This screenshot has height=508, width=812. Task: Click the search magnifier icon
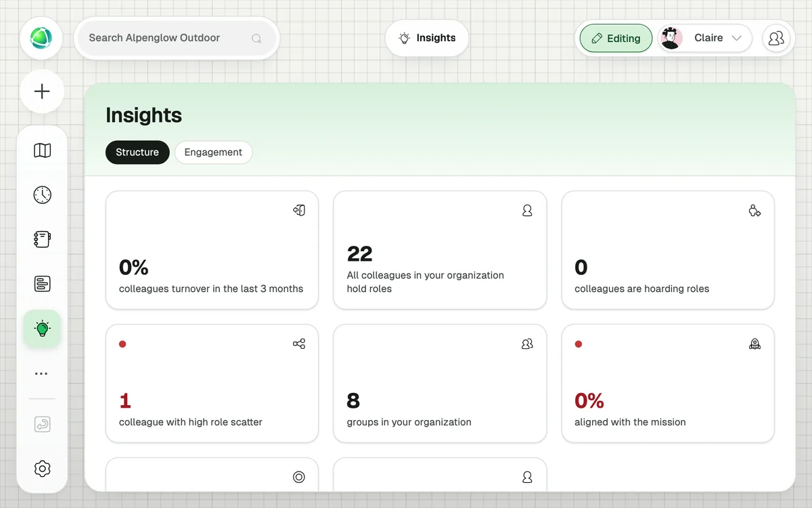pos(256,39)
